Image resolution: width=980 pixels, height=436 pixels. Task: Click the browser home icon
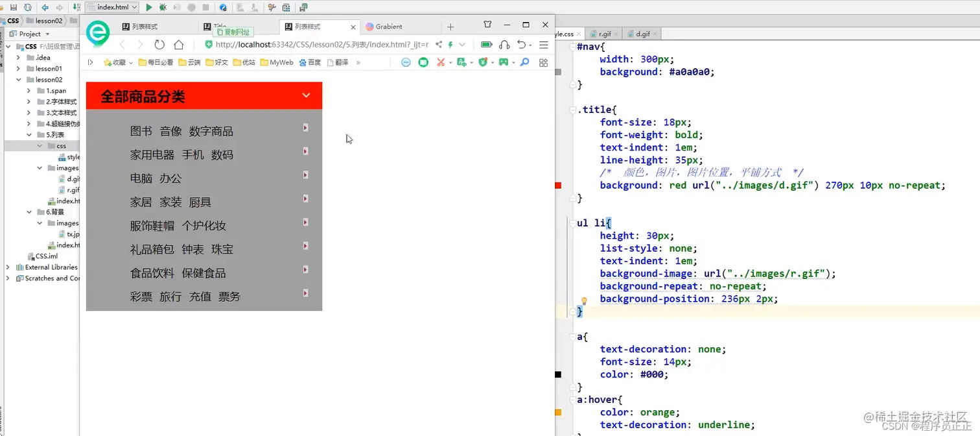coord(179,45)
